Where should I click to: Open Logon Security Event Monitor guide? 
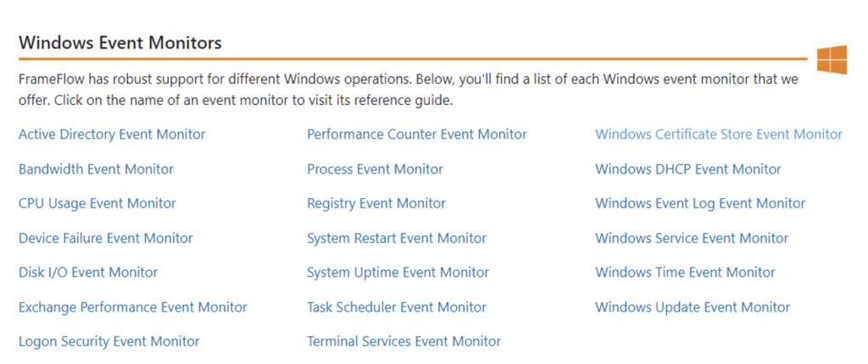pyautogui.click(x=109, y=341)
